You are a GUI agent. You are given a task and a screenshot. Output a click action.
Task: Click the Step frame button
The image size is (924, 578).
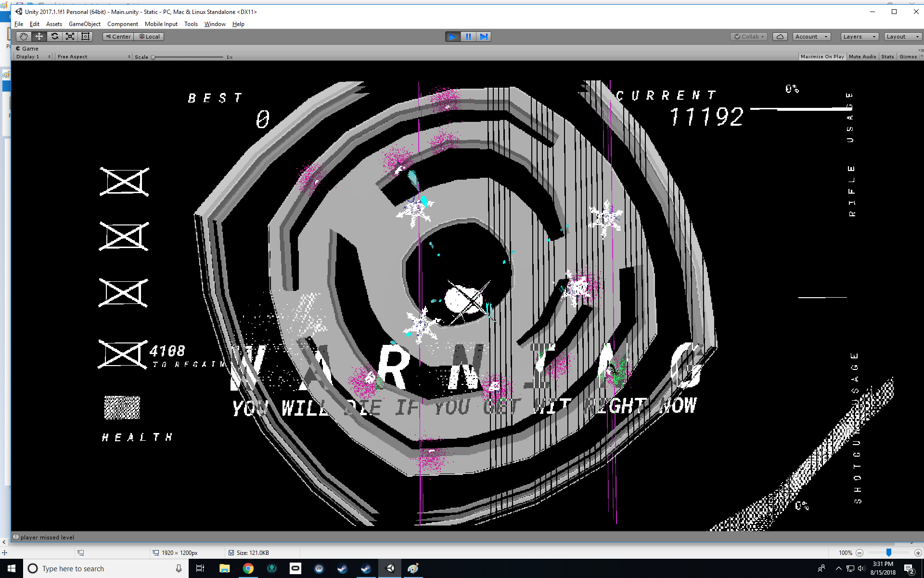(484, 37)
